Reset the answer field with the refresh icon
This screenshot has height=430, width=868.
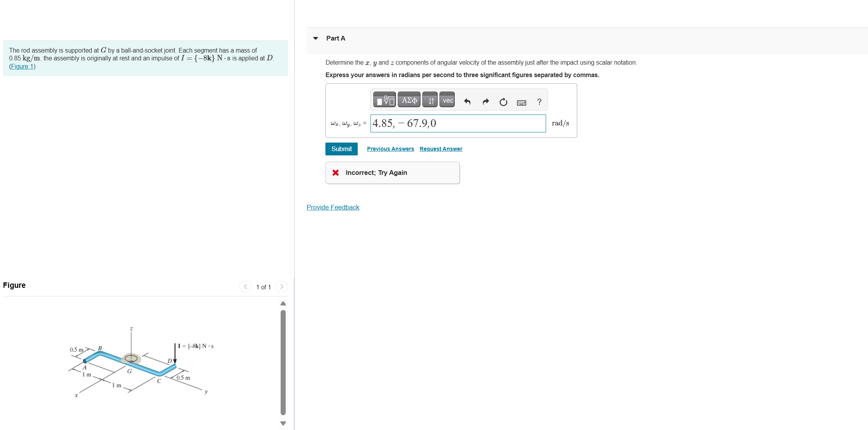[x=503, y=102]
